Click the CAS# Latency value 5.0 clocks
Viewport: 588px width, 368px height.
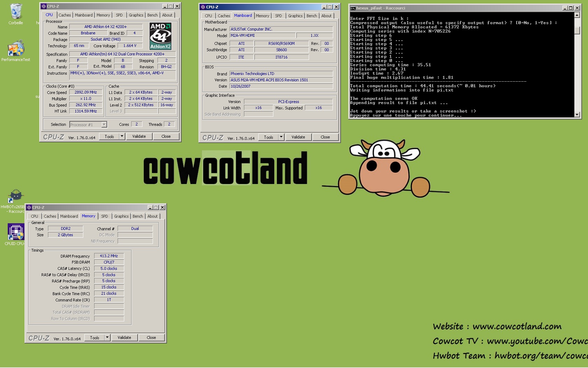tap(109, 268)
